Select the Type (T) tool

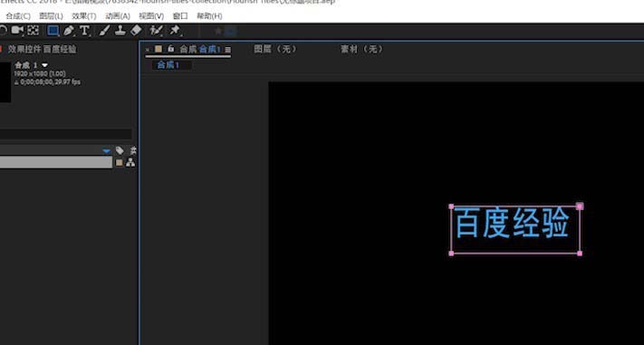point(84,31)
